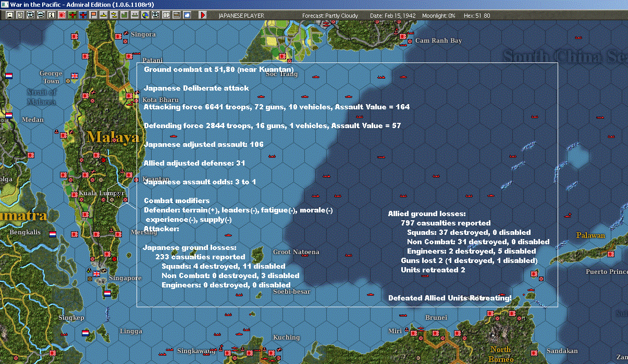The image size is (628, 364).
Task: Click the orange flag toolbar icon
Action: coord(93,15)
